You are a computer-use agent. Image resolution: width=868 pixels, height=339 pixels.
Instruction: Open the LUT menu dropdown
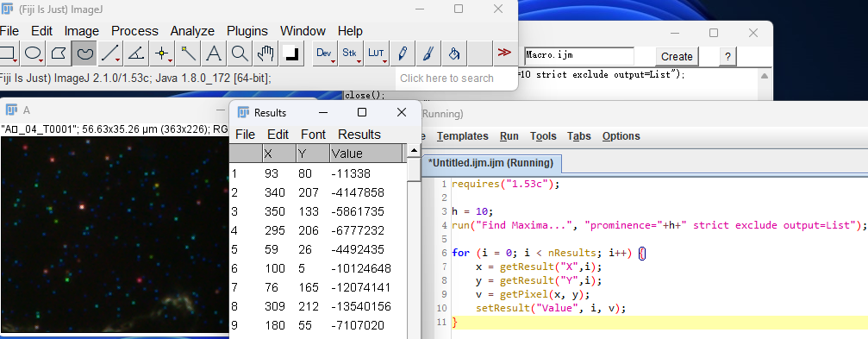pyautogui.click(x=377, y=53)
